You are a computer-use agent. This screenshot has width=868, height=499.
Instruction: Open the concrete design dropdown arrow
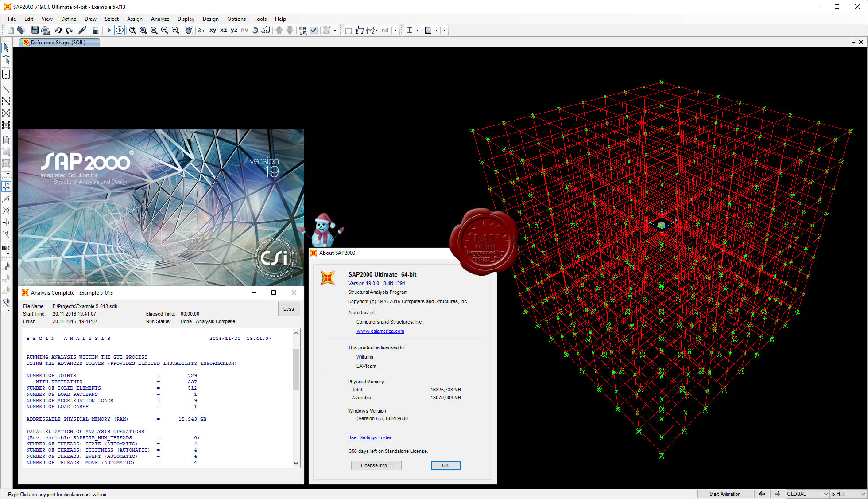436,30
